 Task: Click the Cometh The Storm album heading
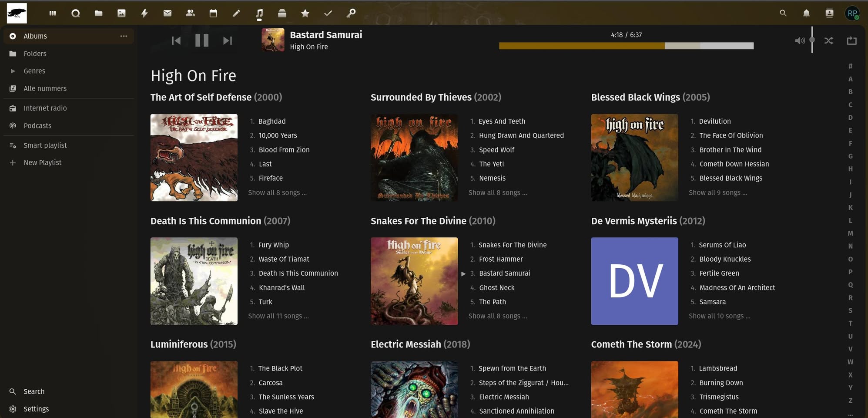point(646,344)
